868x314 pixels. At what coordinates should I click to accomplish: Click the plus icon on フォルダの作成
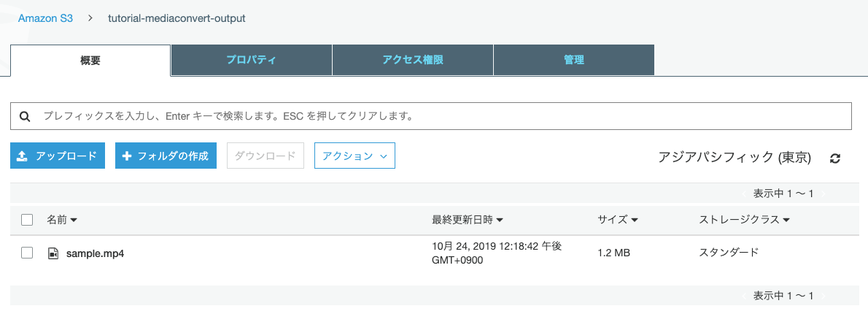[126, 156]
